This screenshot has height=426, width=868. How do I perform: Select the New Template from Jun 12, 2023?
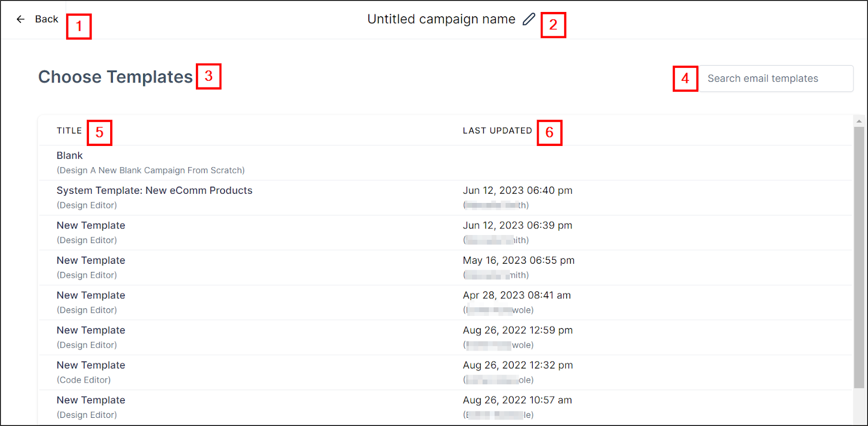tap(91, 225)
